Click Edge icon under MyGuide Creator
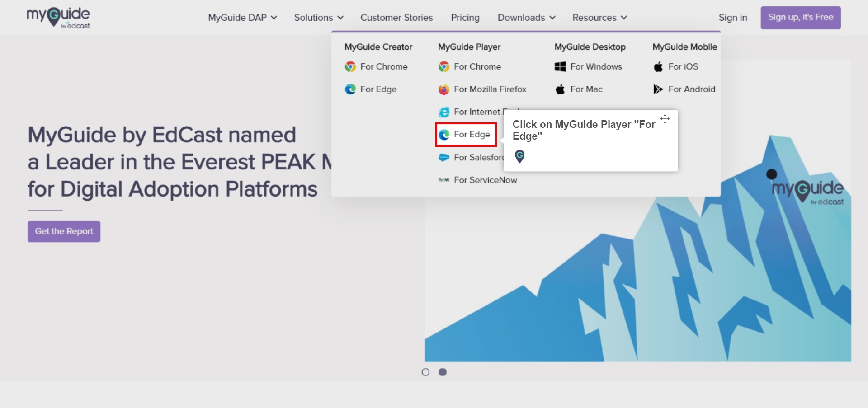This screenshot has width=868, height=408. pyautogui.click(x=350, y=89)
